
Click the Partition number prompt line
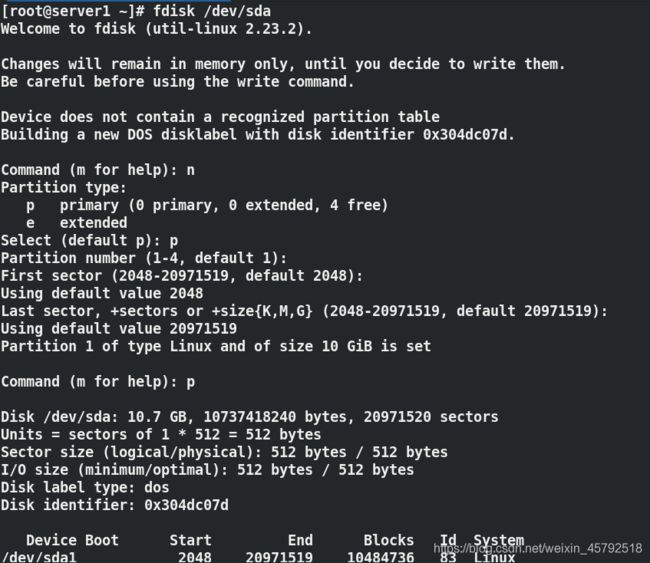tap(144, 258)
